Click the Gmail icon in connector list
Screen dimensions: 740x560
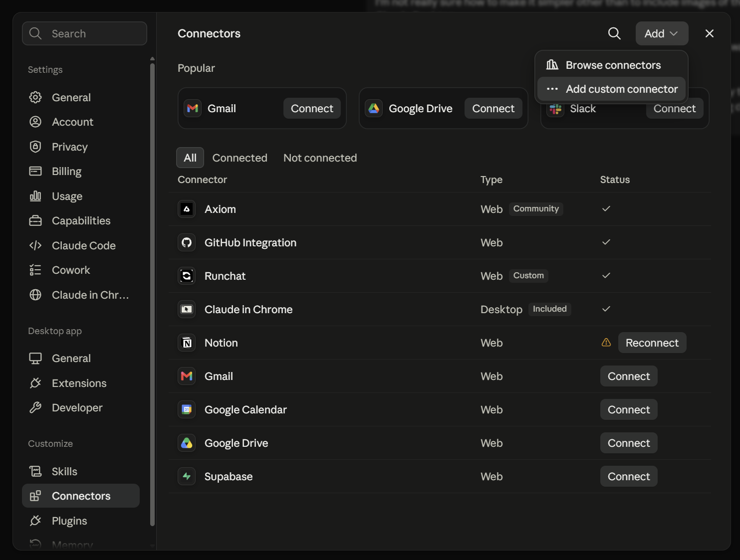pos(187,376)
